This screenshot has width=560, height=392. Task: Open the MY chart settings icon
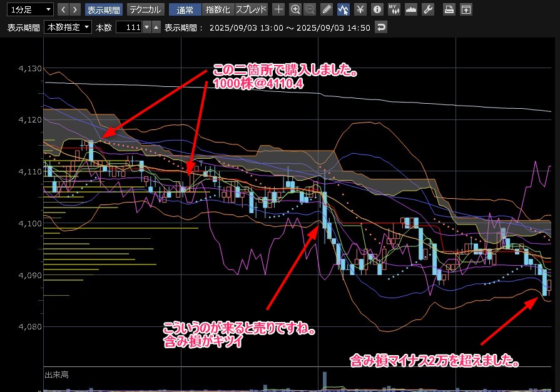click(394, 9)
